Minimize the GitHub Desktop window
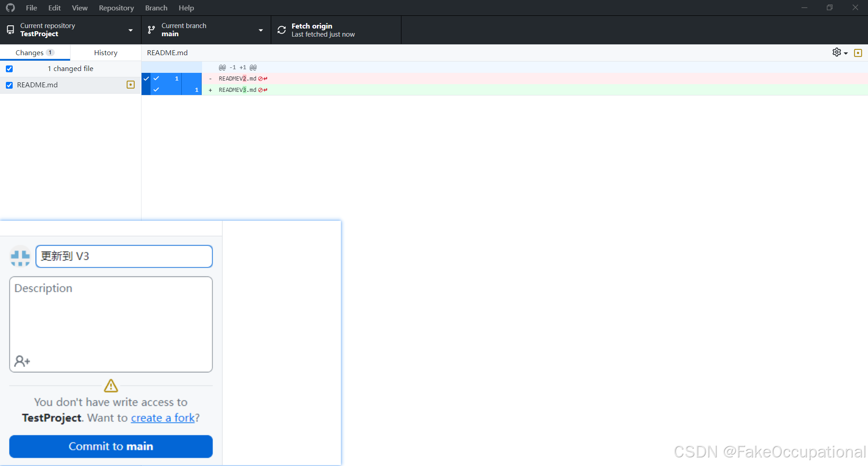This screenshot has width=868, height=466. [x=804, y=8]
